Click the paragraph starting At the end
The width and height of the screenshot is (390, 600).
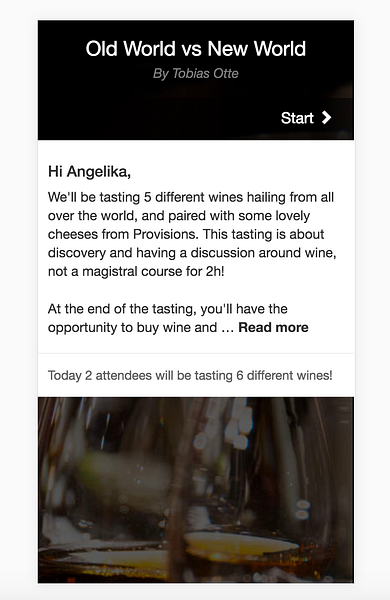pyautogui.click(x=178, y=318)
